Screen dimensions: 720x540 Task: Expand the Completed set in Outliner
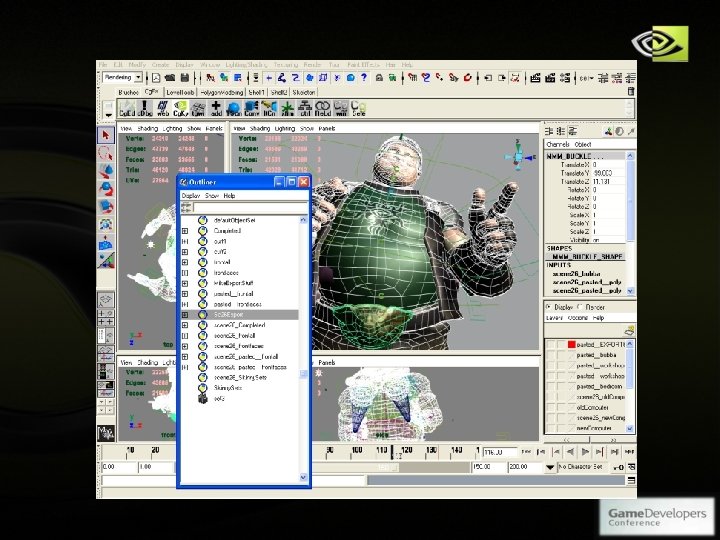tap(185, 231)
